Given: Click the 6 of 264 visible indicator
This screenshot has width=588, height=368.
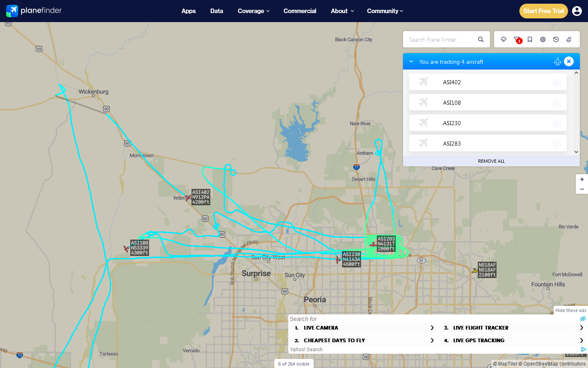Looking at the screenshot, I should coord(294,364).
